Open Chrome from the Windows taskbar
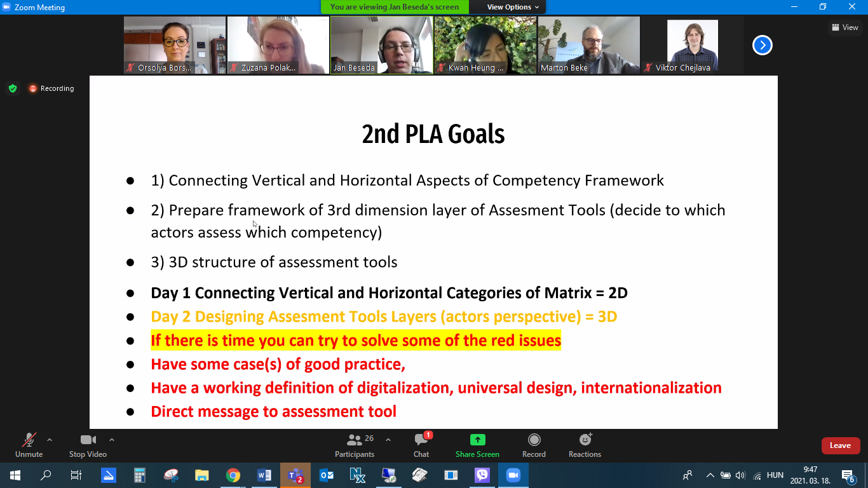The width and height of the screenshot is (868, 488). (x=233, y=475)
